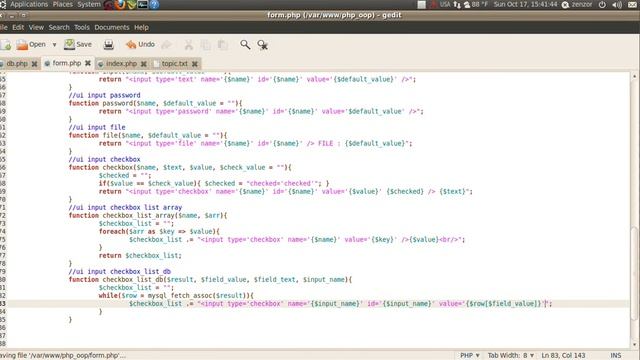Open a file with the Open button
Image resolution: width=640 pixels, height=360 pixels.
(x=31, y=44)
